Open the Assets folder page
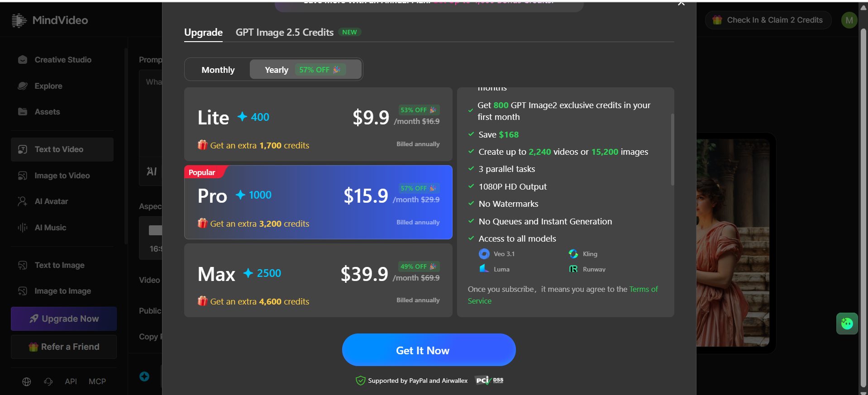The width and height of the screenshot is (868, 395). coord(62,112)
